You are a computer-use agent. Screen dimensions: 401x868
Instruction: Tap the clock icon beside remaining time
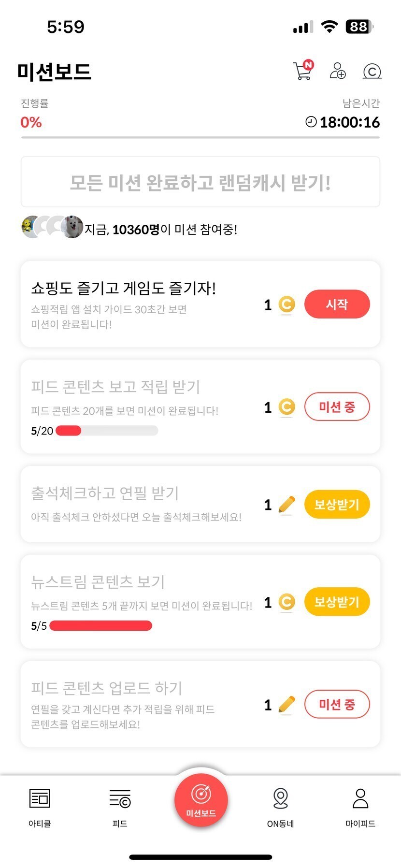[311, 122]
